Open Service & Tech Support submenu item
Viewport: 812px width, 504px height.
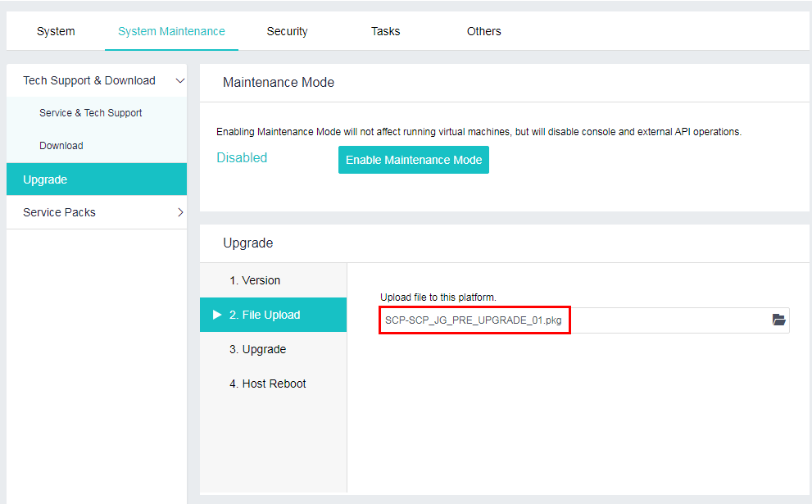point(91,113)
